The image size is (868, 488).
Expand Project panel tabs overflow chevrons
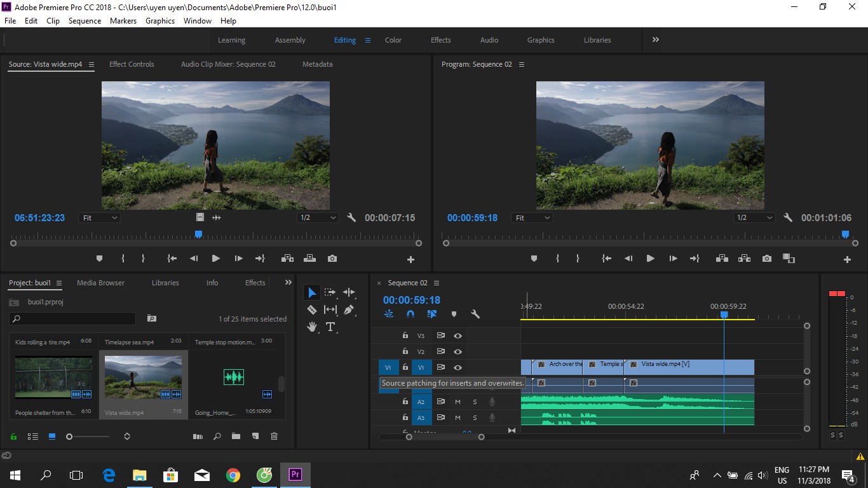pos(288,283)
